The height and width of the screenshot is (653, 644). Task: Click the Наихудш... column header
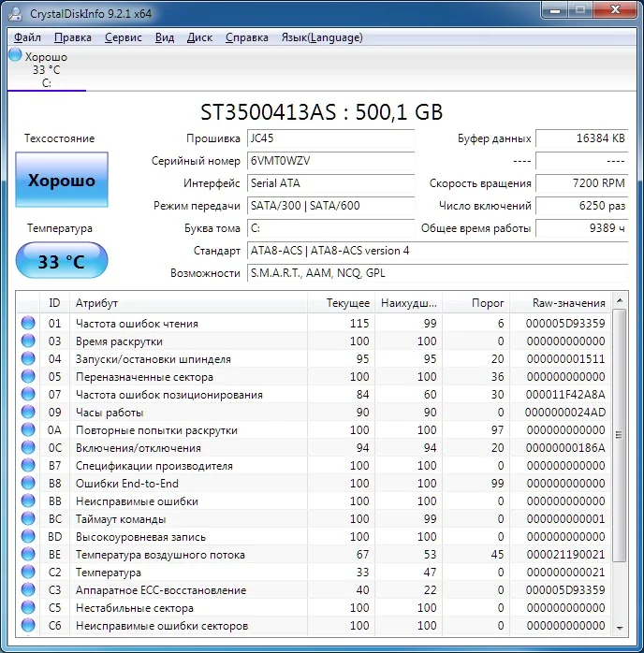[x=408, y=303]
